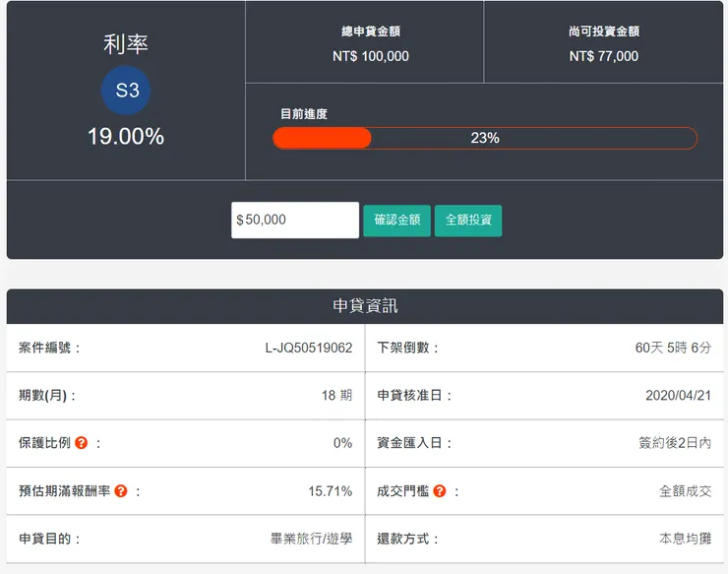Screen dimensions: 728x574
Task: Focus the investment amount input field
Action: click(x=295, y=220)
